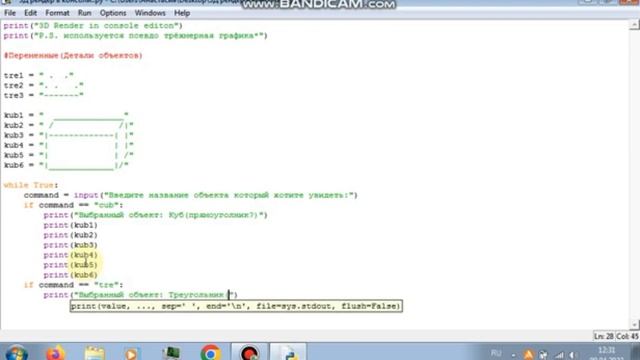The width and height of the screenshot is (640, 360).
Task: Click the print call tip tooltip
Action: 236,306
